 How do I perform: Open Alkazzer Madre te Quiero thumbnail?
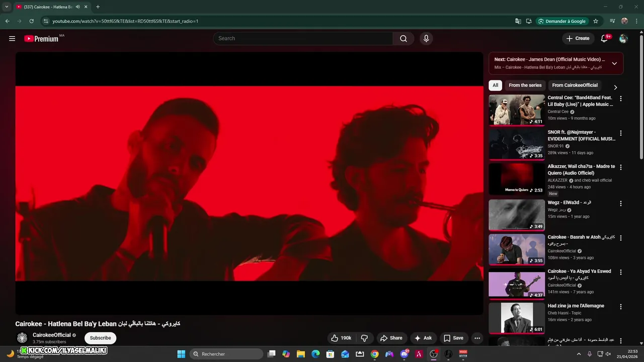click(517, 178)
